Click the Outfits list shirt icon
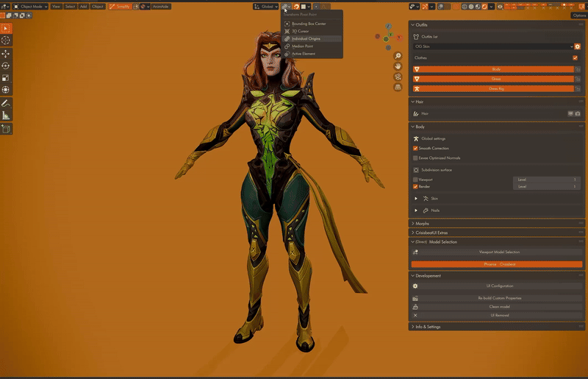This screenshot has width=588, height=379. (416, 37)
